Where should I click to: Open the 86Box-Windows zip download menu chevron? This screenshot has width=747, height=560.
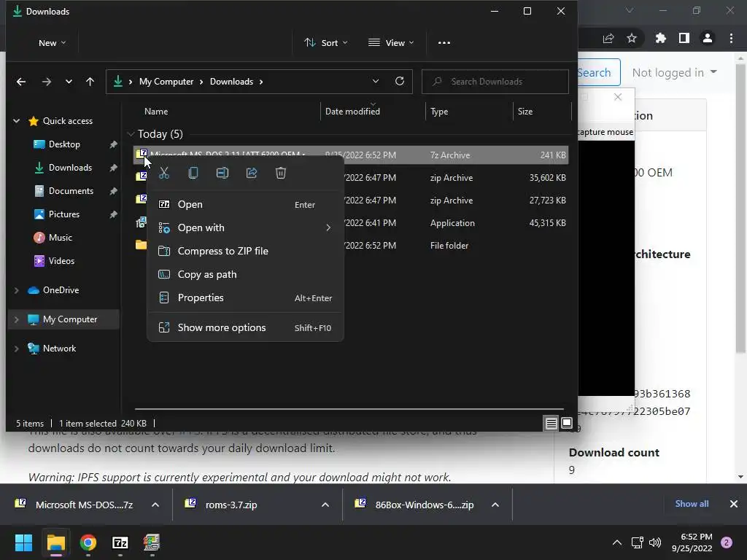point(495,505)
